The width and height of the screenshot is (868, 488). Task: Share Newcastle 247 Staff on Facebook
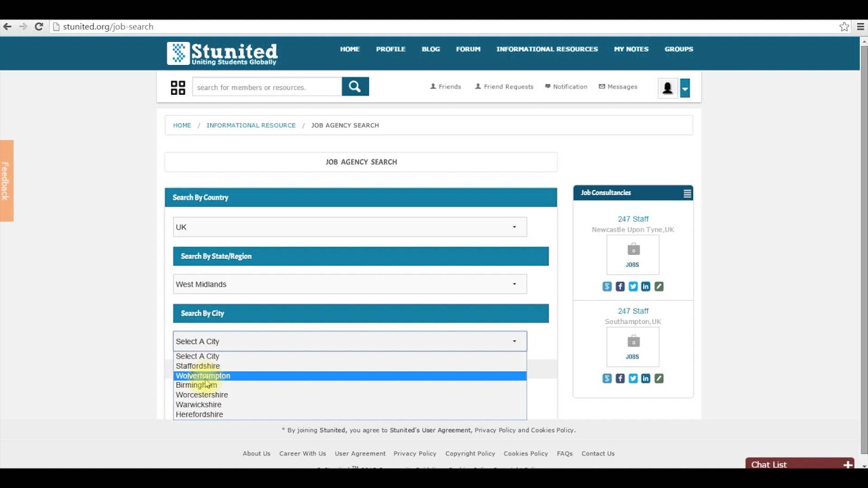(x=620, y=287)
